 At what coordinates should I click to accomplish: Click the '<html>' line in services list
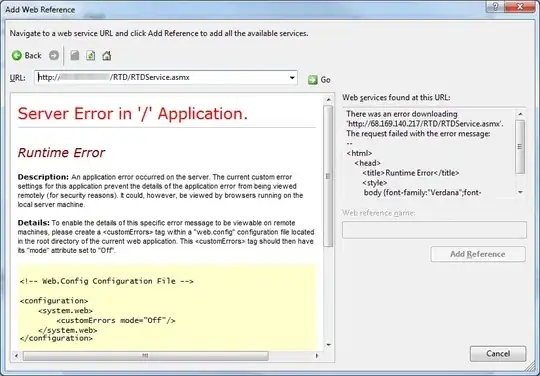pyautogui.click(x=359, y=153)
